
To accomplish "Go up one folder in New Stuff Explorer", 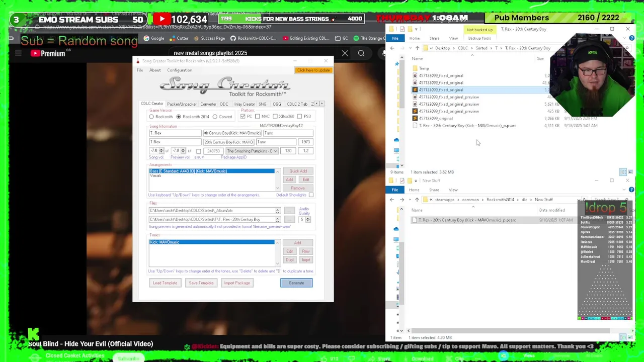I will click(417, 200).
